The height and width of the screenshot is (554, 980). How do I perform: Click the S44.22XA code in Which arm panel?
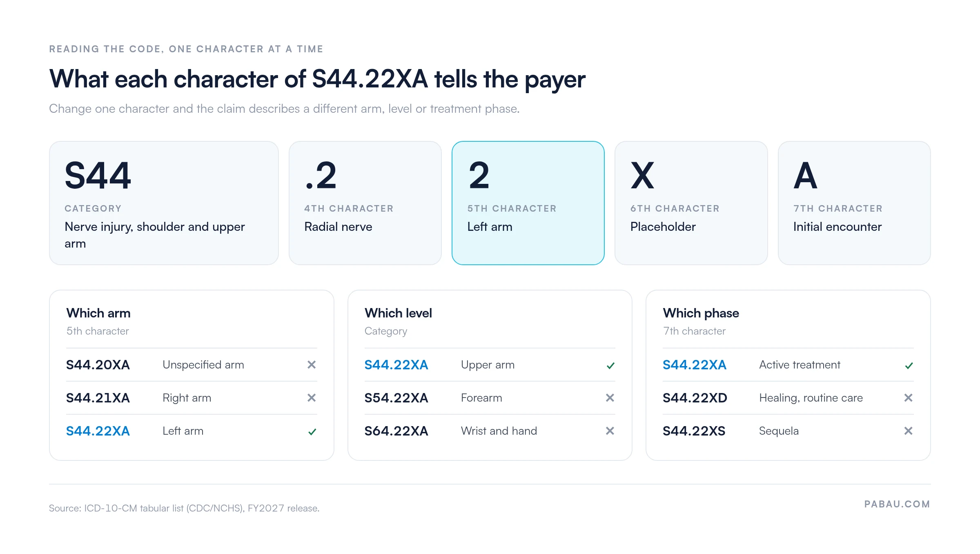pos(98,431)
